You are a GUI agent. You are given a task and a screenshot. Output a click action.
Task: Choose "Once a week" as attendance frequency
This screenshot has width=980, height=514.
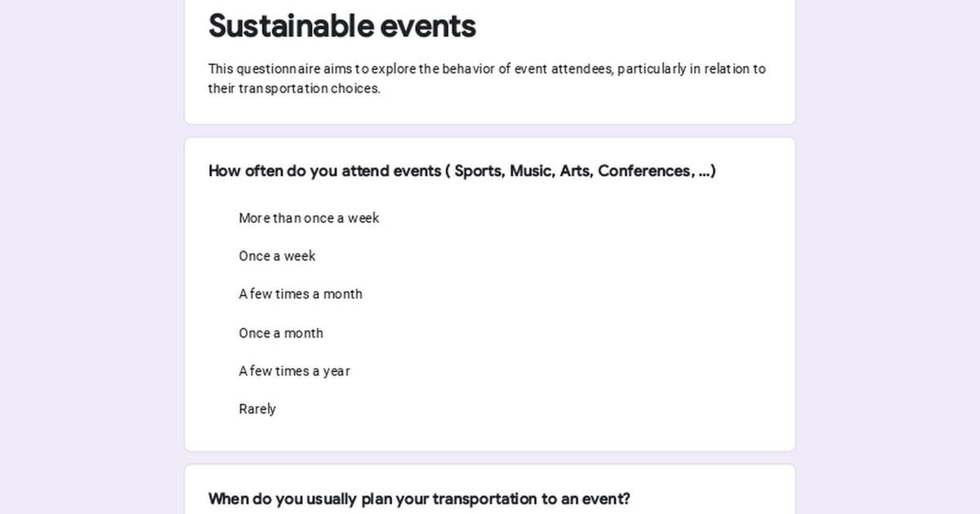pyautogui.click(x=277, y=256)
